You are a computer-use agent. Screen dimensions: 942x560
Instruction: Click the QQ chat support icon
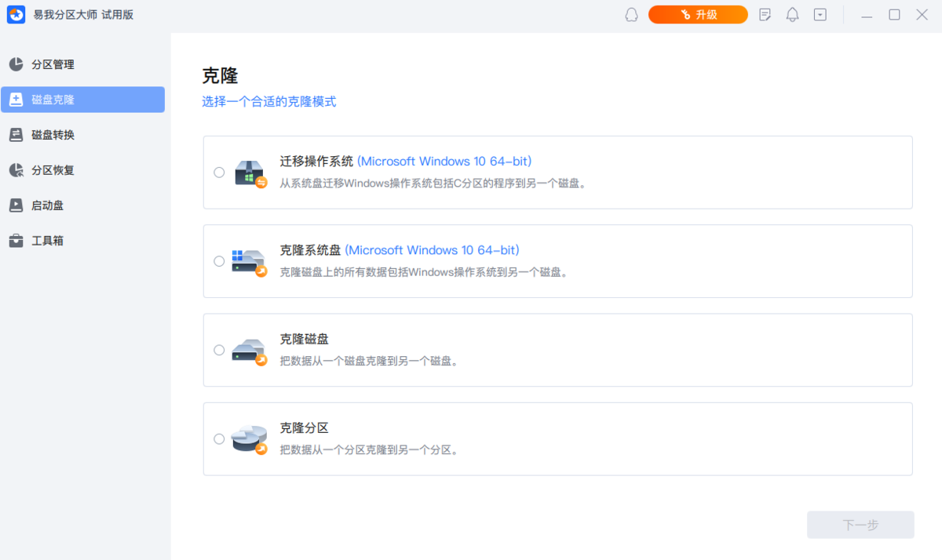(x=631, y=14)
